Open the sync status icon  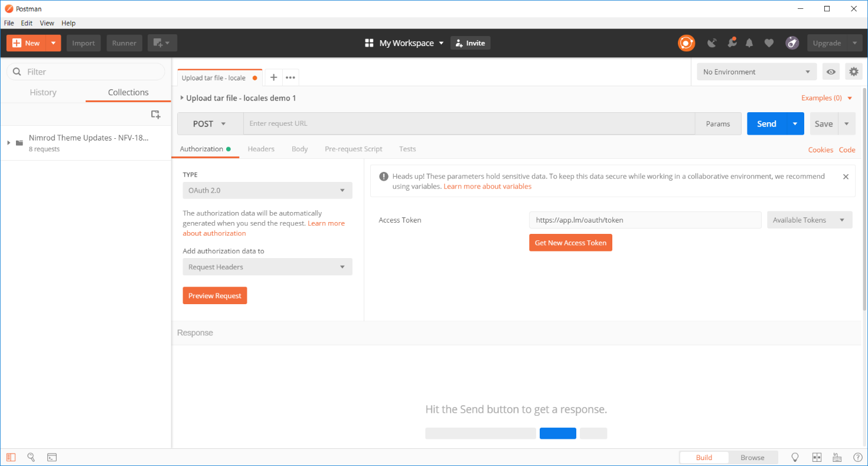686,43
